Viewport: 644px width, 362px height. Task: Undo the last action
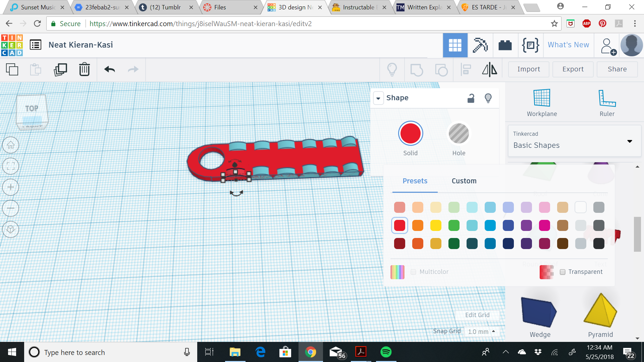[110, 69]
